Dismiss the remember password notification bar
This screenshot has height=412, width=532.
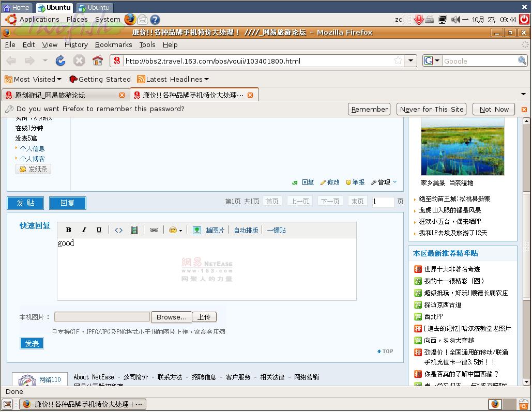click(524, 109)
